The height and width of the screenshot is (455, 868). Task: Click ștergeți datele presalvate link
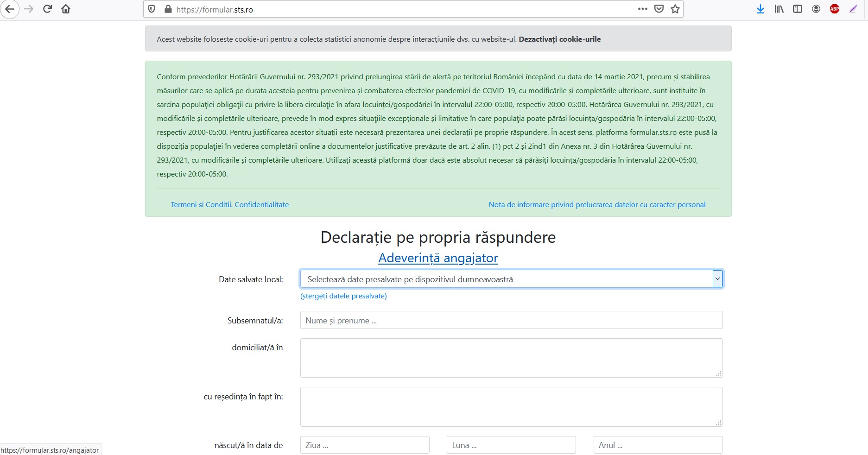point(343,296)
